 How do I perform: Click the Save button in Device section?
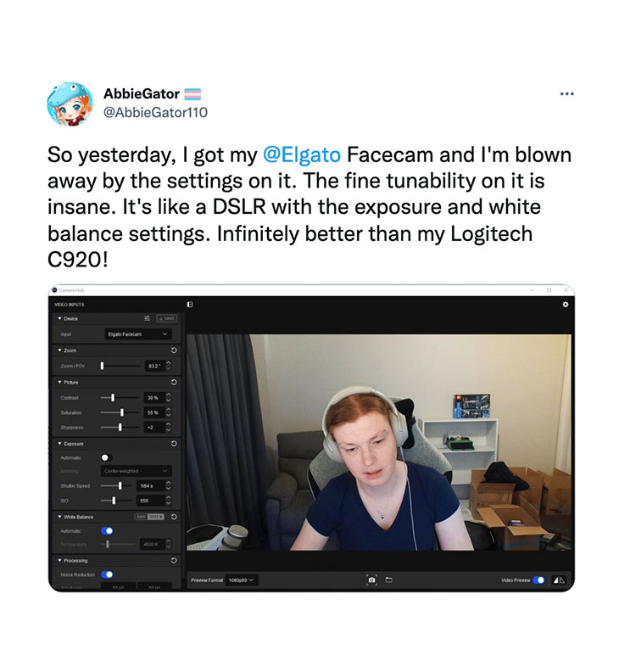[167, 318]
